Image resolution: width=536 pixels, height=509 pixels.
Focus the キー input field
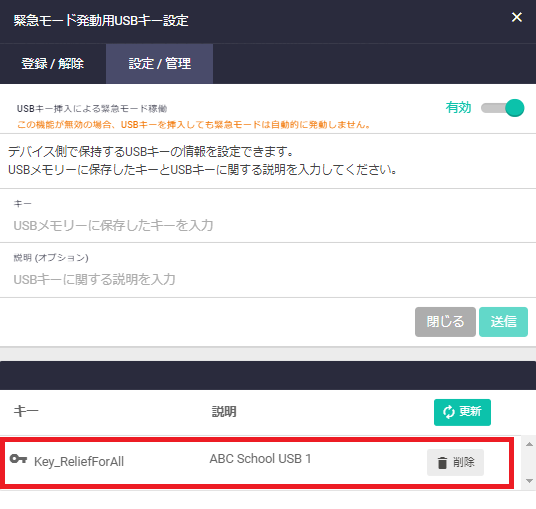268,225
